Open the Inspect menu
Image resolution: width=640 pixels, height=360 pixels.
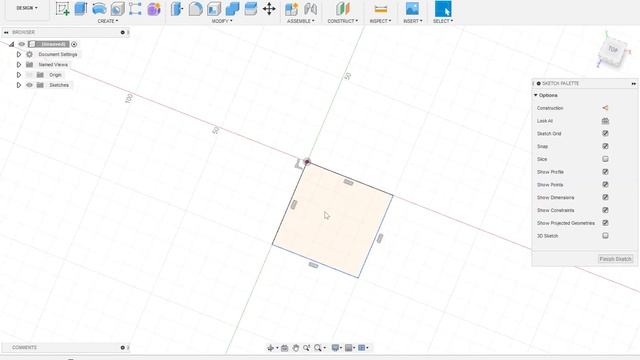click(380, 21)
